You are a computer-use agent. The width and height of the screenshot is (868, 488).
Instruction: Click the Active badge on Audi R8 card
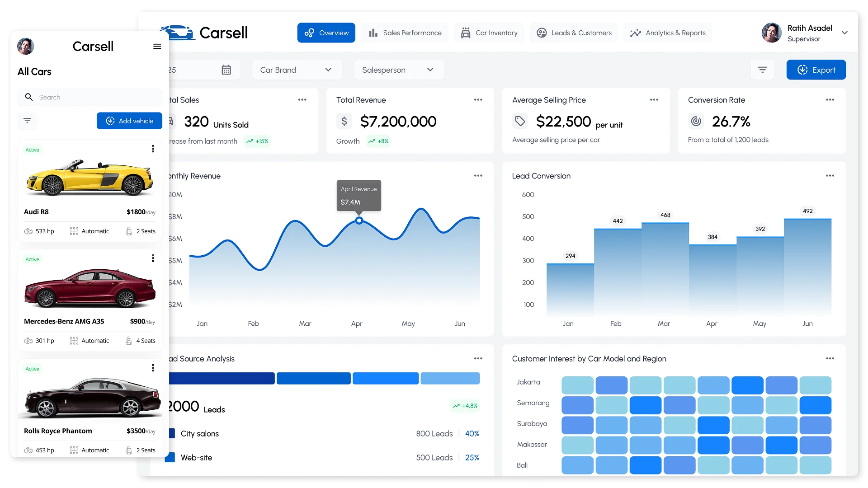(32, 150)
